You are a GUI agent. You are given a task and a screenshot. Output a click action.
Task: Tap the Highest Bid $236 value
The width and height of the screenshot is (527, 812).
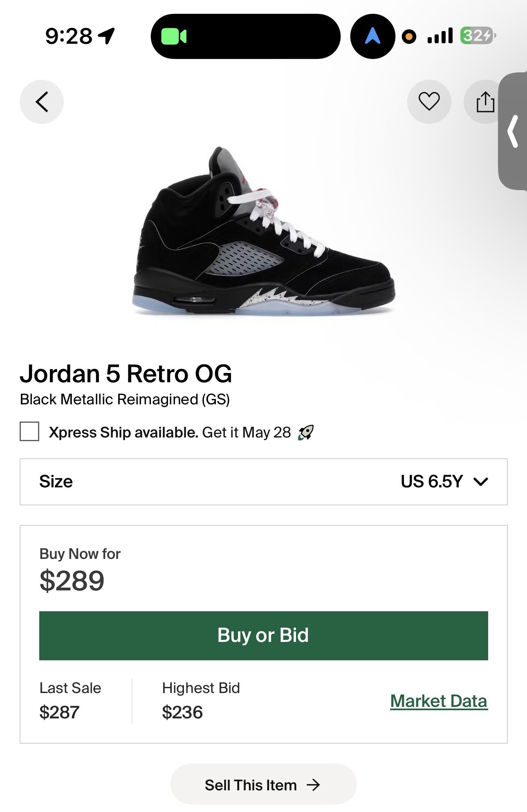pos(182,712)
